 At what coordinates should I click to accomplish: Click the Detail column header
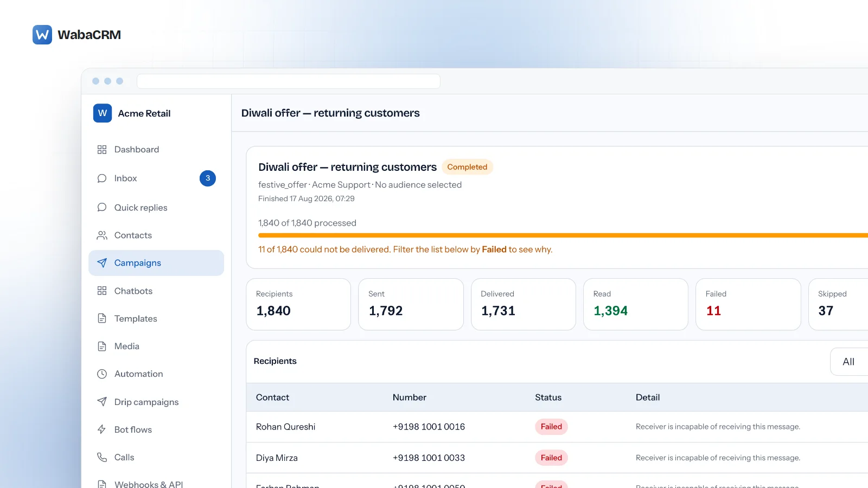[x=648, y=397]
